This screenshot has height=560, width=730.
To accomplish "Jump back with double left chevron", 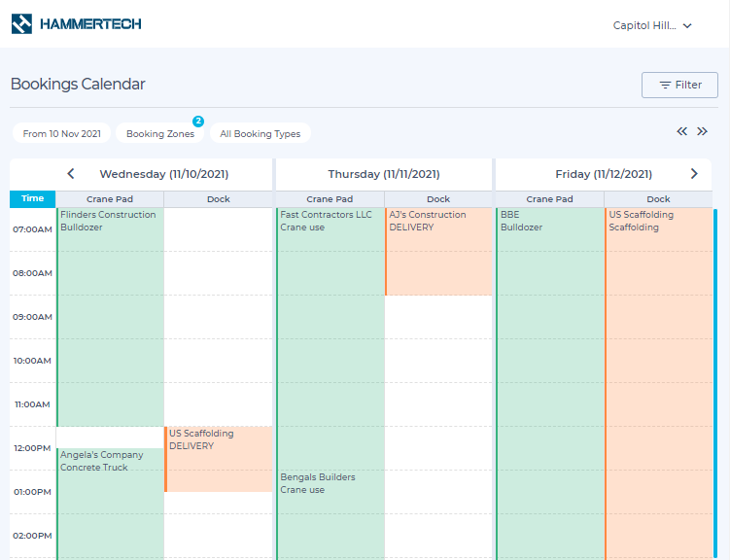I will pos(682,131).
